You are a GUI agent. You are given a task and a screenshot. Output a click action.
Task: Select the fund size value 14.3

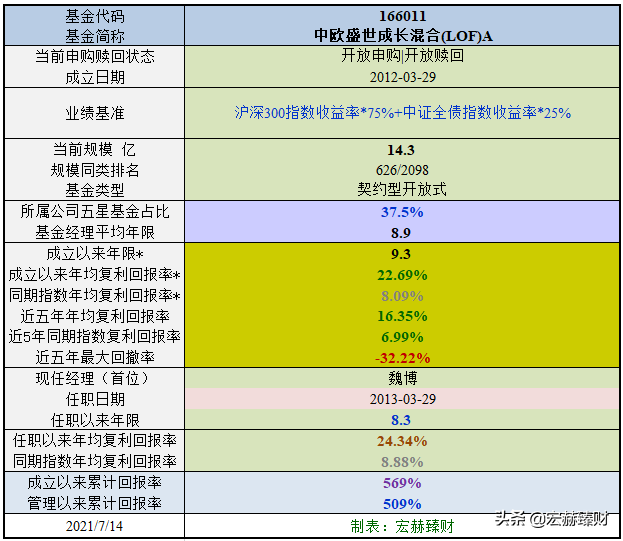tap(401, 150)
